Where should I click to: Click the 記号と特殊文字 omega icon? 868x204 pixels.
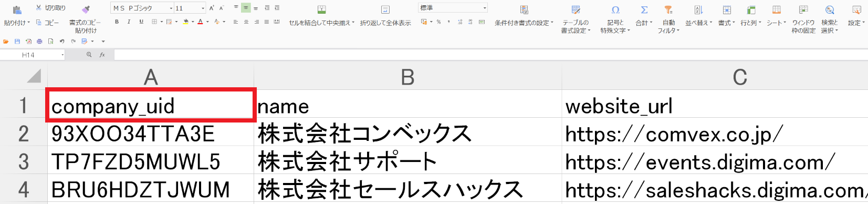[x=615, y=10]
